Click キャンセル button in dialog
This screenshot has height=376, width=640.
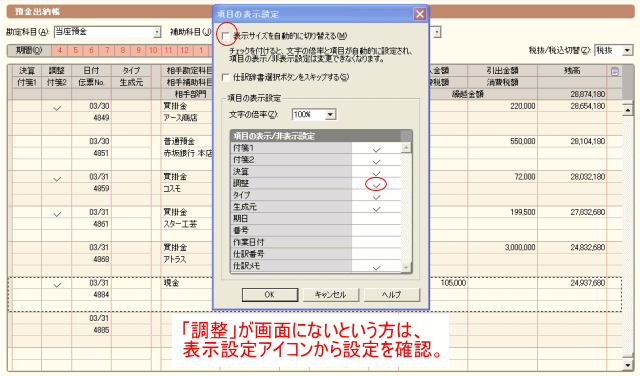point(331,295)
